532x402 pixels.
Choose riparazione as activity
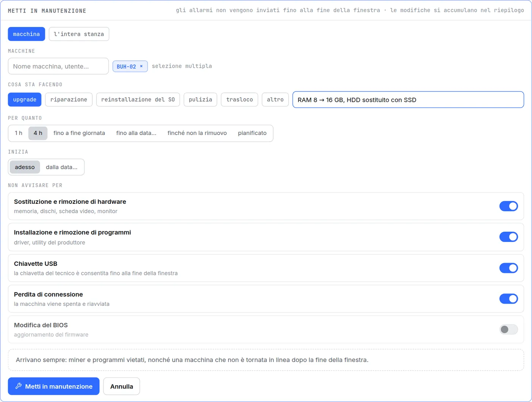click(x=69, y=100)
